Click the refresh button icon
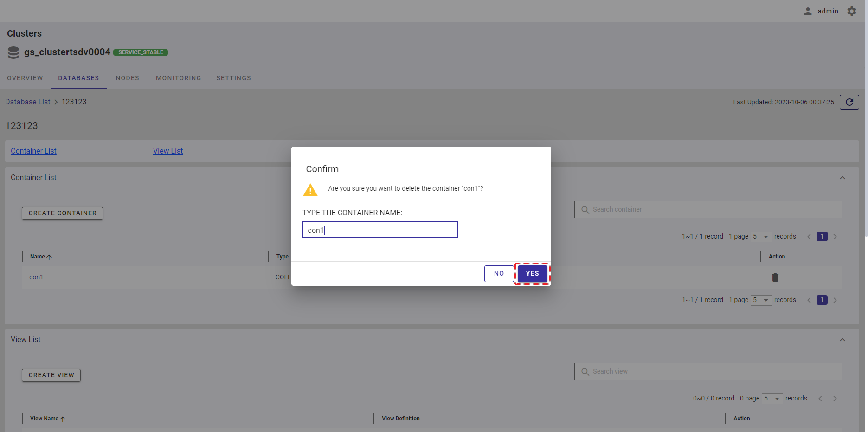This screenshot has height=432, width=868. tap(849, 102)
